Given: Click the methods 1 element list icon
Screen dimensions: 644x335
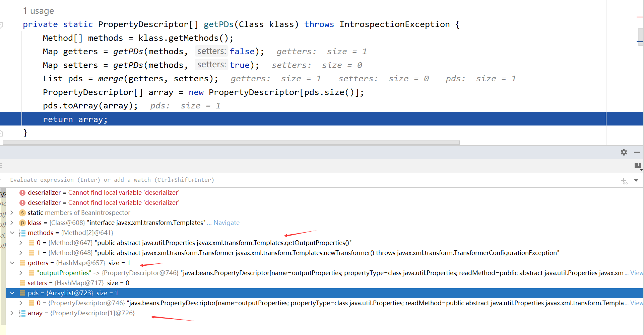Looking at the screenshot, I should pyautogui.click(x=31, y=253).
